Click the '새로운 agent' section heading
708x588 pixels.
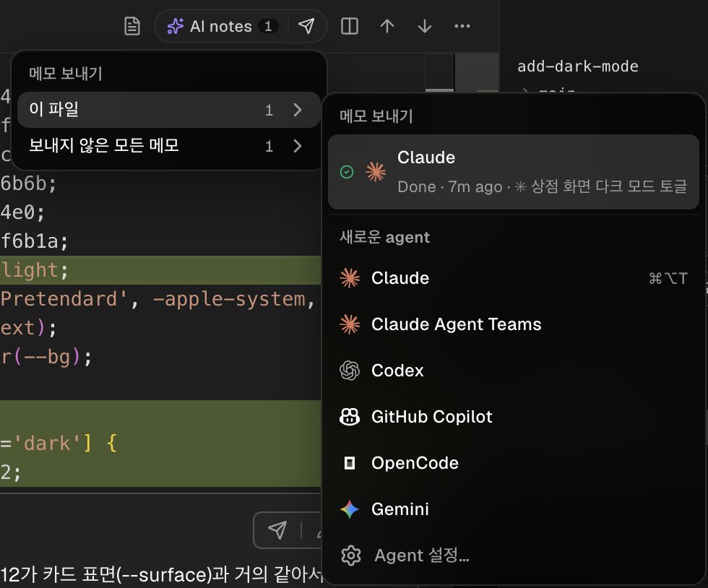(384, 237)
